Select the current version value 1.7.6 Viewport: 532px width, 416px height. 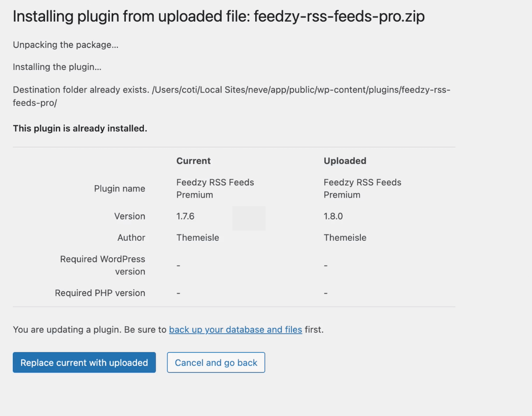click(x=185, y=216)
